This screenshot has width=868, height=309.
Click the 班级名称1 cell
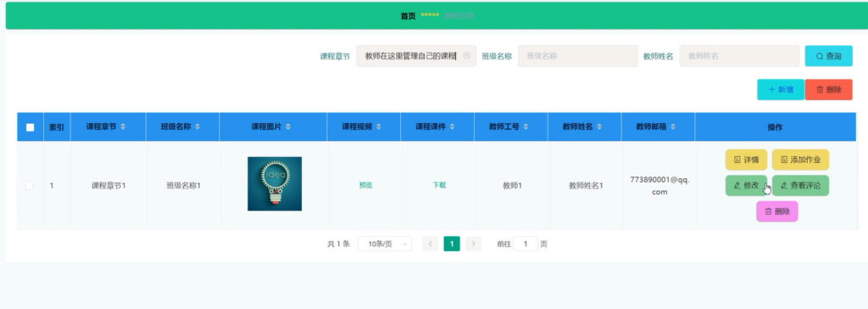(x=183, y=186)
